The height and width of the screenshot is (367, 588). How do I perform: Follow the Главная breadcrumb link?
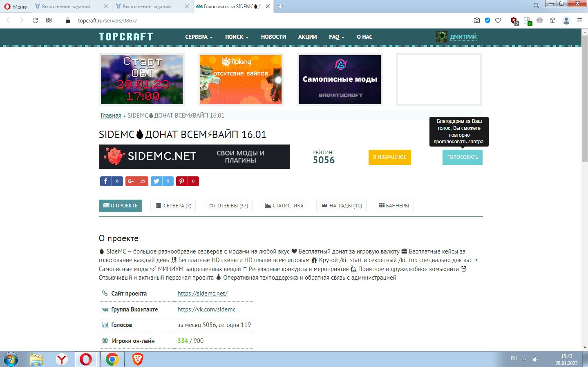pos(111,116)
